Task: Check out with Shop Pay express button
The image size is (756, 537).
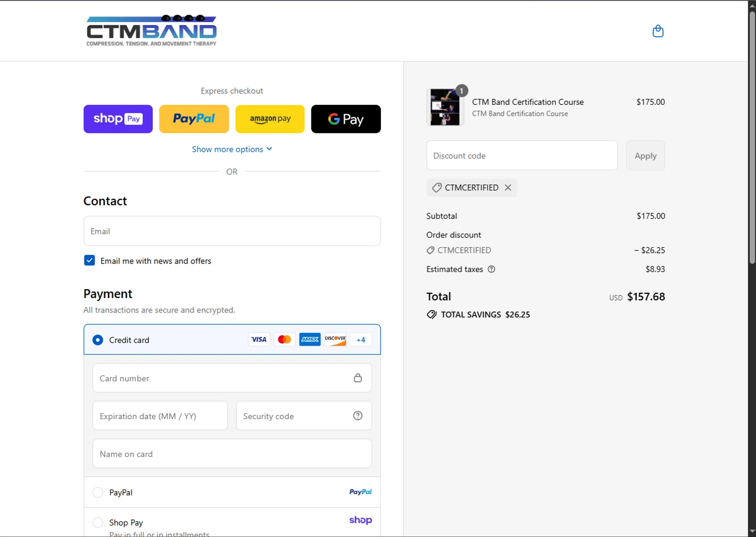Action: pos(118,119)
